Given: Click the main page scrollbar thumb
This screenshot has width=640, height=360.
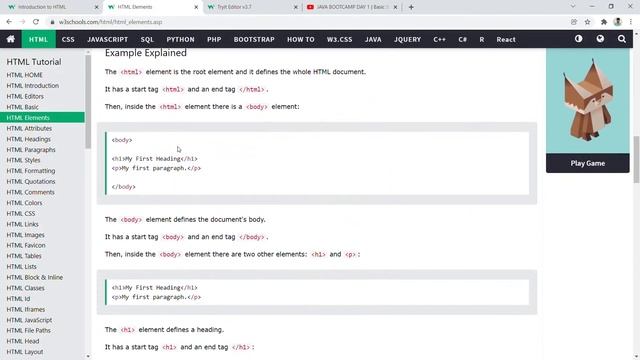Looking at the screenshot, I should (636, 160).
